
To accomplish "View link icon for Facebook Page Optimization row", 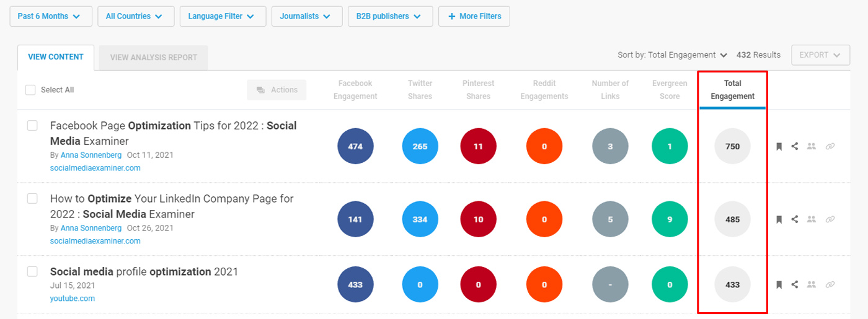I will 830,147.
